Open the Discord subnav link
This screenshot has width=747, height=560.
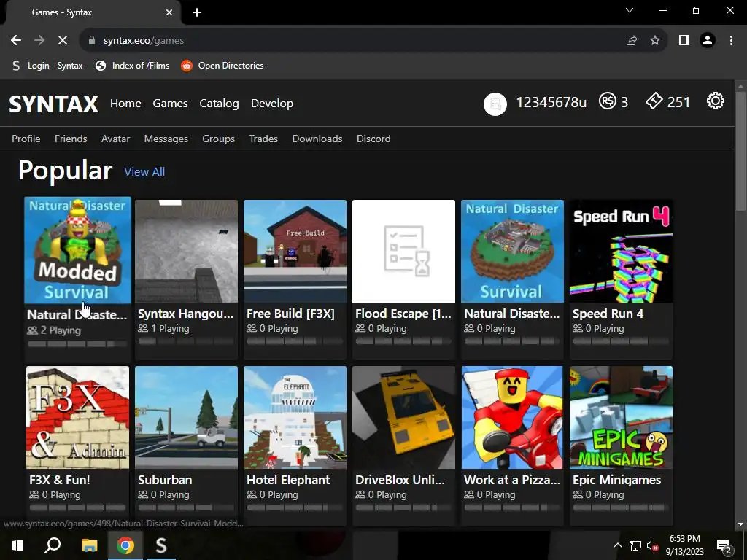click(x=373, y=139)
